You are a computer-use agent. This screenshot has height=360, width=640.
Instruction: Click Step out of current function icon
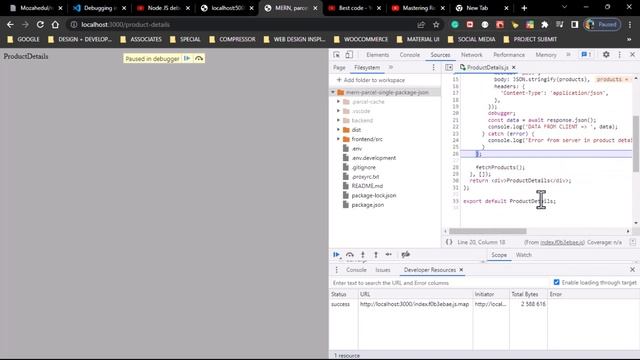click(376, 255)
